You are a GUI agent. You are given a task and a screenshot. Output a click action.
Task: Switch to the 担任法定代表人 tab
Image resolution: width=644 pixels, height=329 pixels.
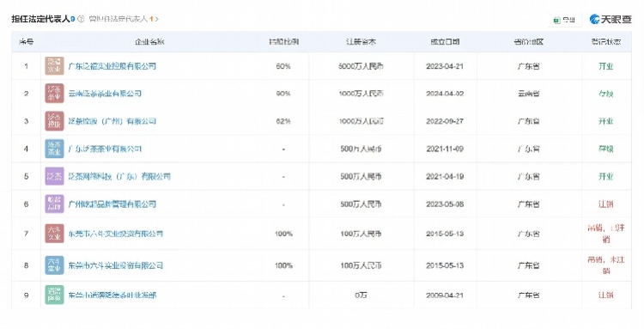pyautogui.click(x=43, y=19)
